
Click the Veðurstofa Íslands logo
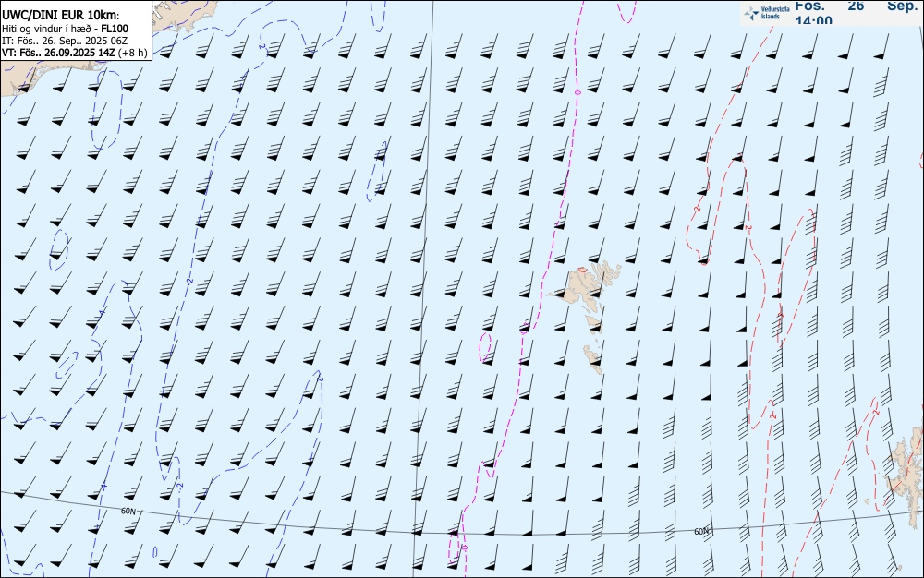pos(767,13)
